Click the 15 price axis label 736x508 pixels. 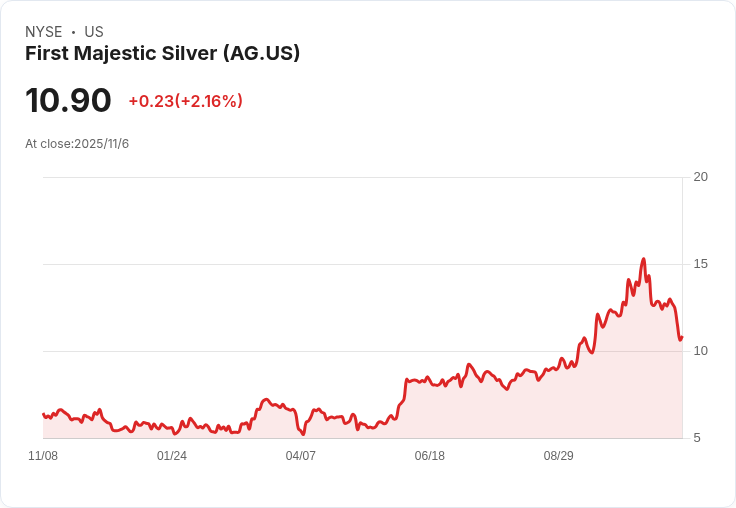tap(700, 264)
